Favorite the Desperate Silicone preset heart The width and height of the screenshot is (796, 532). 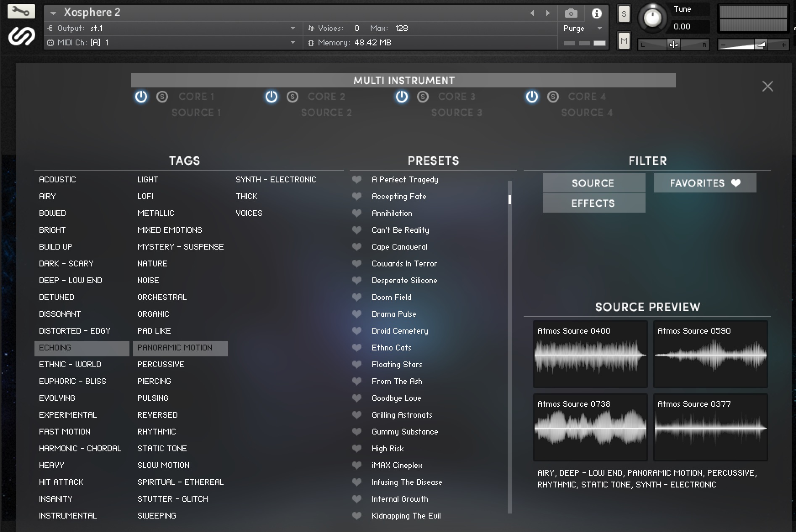pos(357,280)
